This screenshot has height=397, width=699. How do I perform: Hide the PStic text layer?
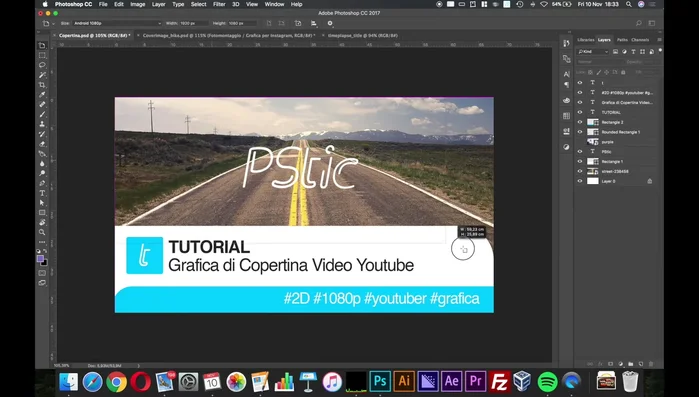tap(580, 151)
